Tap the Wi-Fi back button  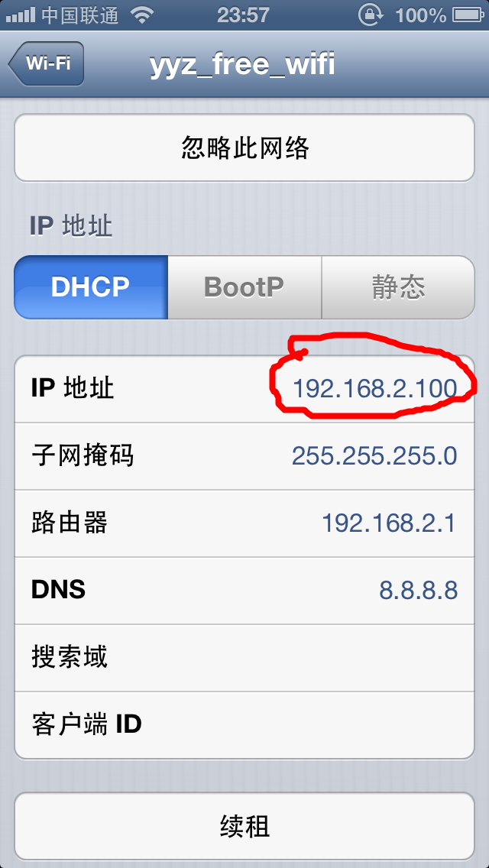pyautogui.click(x=47, y=63)
